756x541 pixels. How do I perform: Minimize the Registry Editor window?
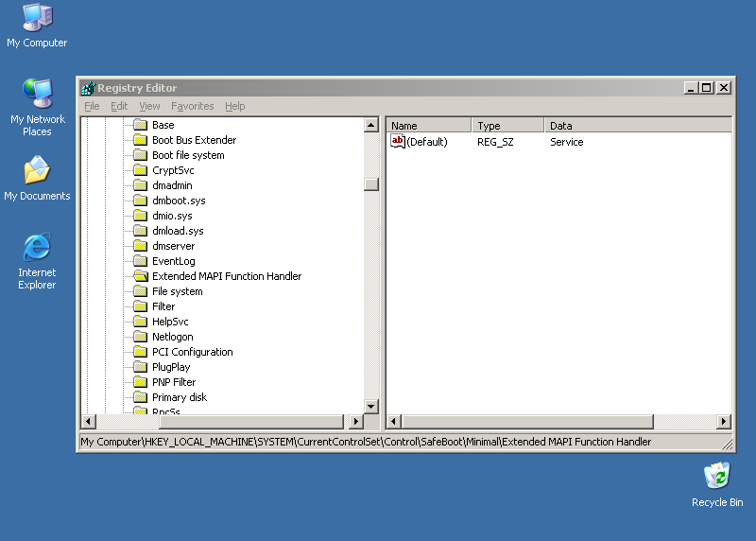tap(691, 88)
